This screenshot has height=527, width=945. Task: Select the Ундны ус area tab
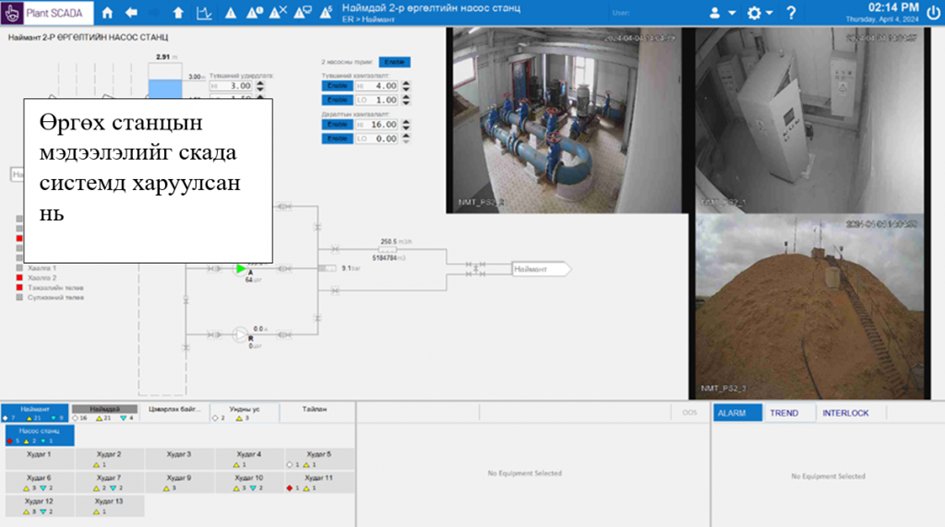tap(244, 413)
